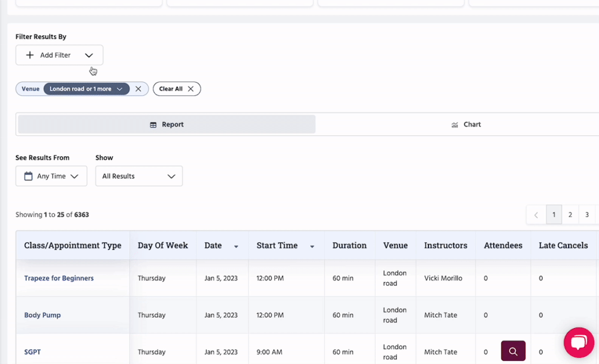Open the All Results show dropdown
The image size is (599, 364).
pyautogui.click(x=138, y=176)
